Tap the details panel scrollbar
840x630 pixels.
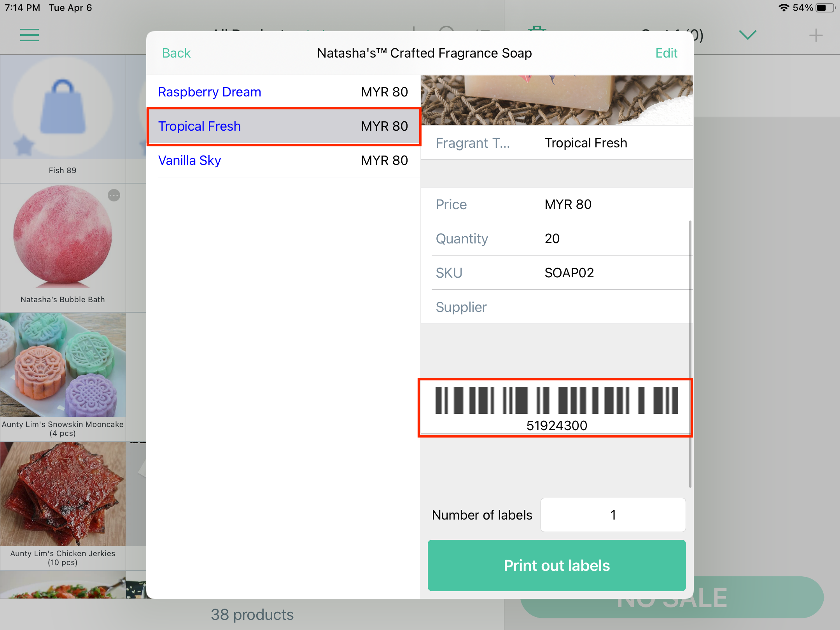[690, 354]
